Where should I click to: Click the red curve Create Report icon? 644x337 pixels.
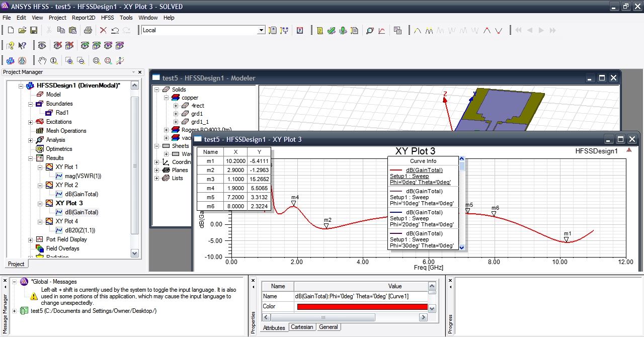(x=382, y=30)
